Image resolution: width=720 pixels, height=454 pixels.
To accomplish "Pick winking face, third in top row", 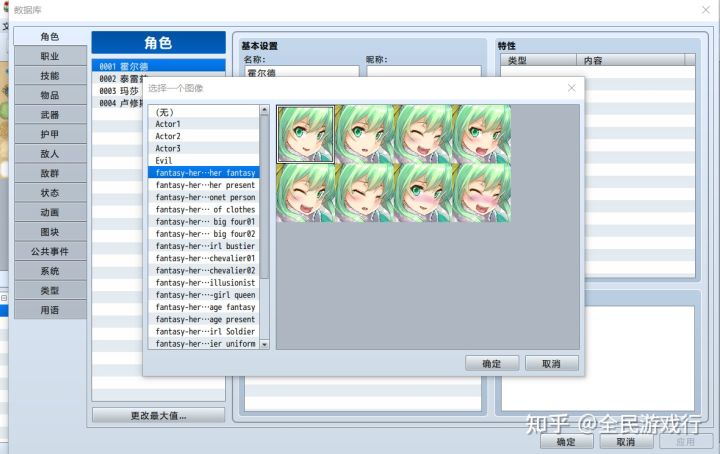I will click(x=423, y=134).
